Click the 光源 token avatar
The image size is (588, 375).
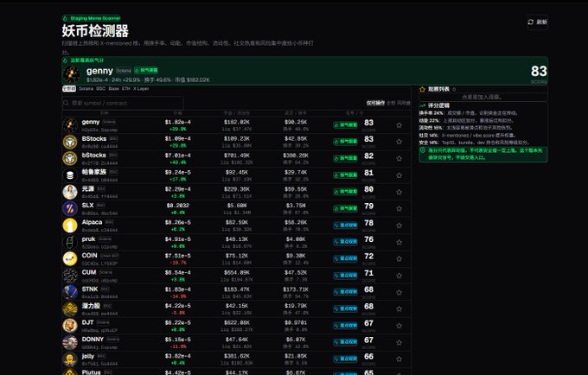pos(70,192)
